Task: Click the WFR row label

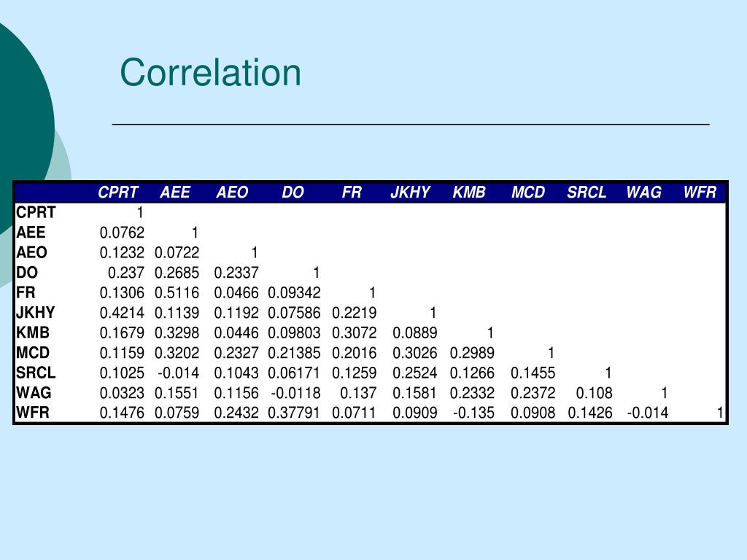Action: (x=32, y=413)
